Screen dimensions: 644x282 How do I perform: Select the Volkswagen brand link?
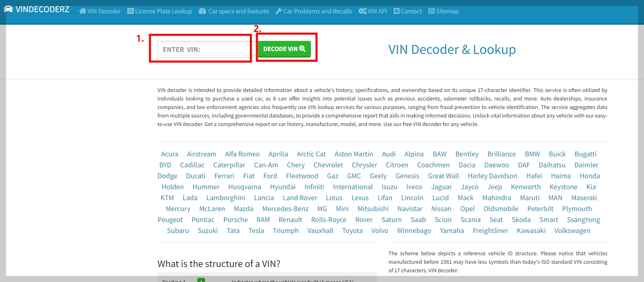click(x=572, y=231)
